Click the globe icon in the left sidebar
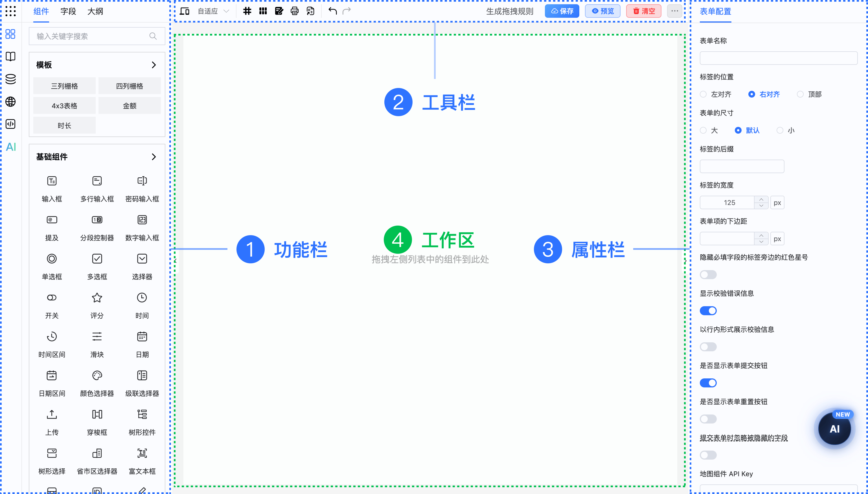Viewport: 868px width, 494px height. pyautogui.click(x=10, y=102)
